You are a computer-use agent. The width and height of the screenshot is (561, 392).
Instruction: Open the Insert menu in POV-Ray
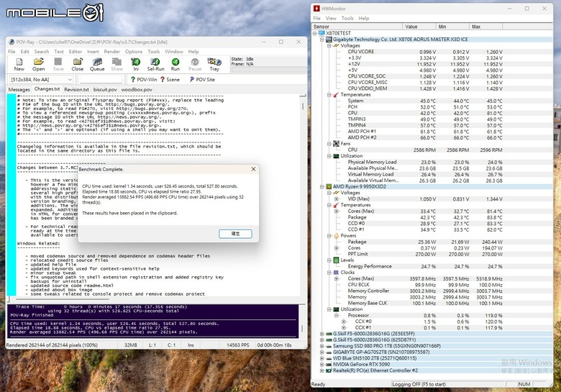[x=93, y=52]
